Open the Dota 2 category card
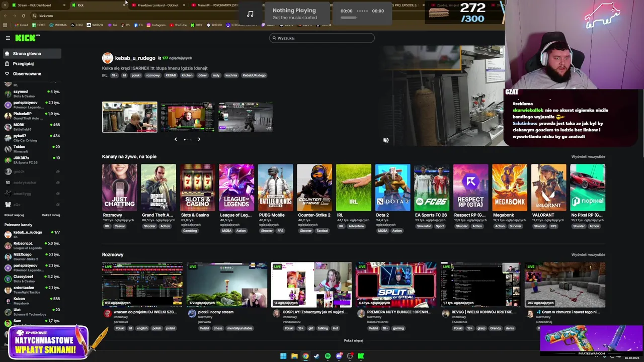Viewport: 644px width, 362px height. click(x=393, y=188)
